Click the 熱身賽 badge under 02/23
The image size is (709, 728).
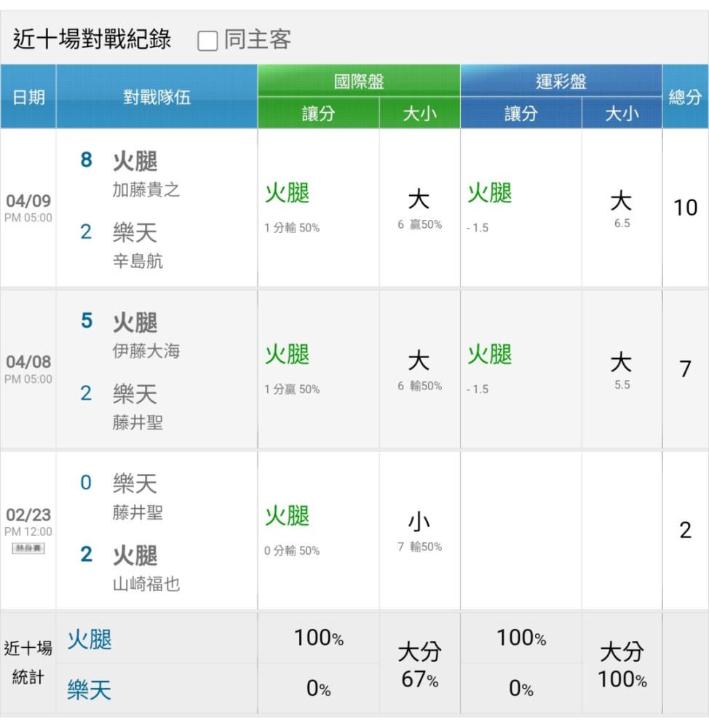[x=28, y=548]
